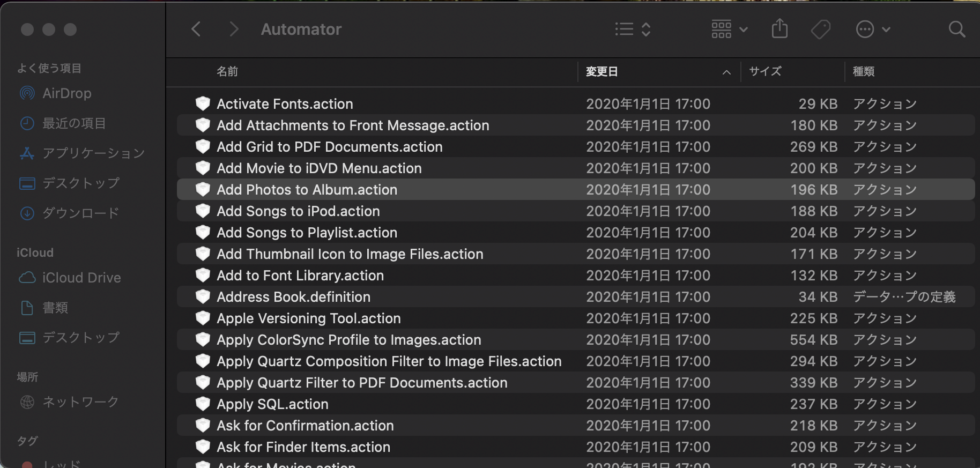
Task: Click the Tags icon in toolbar
Action: tap(820, 29)
